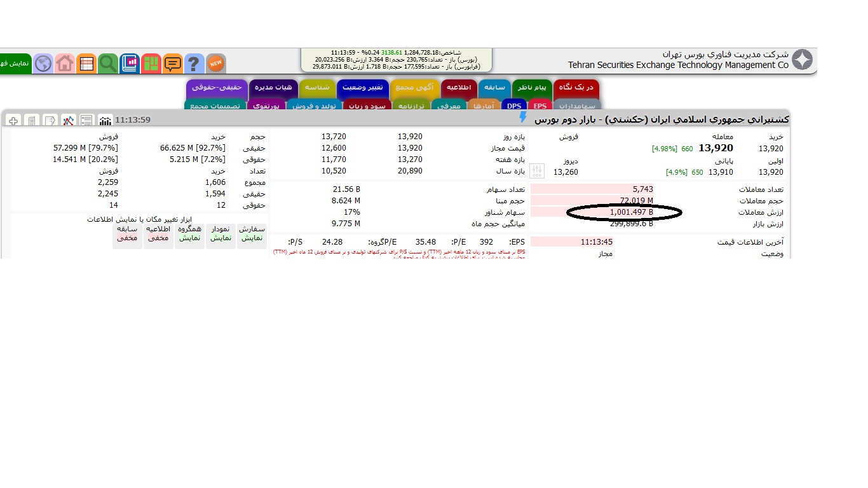Open the blue book chart icon
The image size is (868, 488).
tap(130, 64)
